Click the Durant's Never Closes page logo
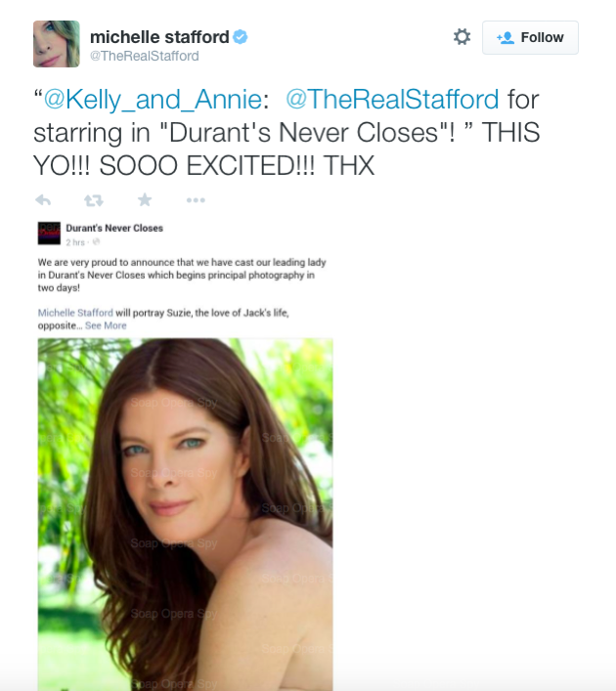The width and height of the screenshot is (616, 691). click(49, 234)
